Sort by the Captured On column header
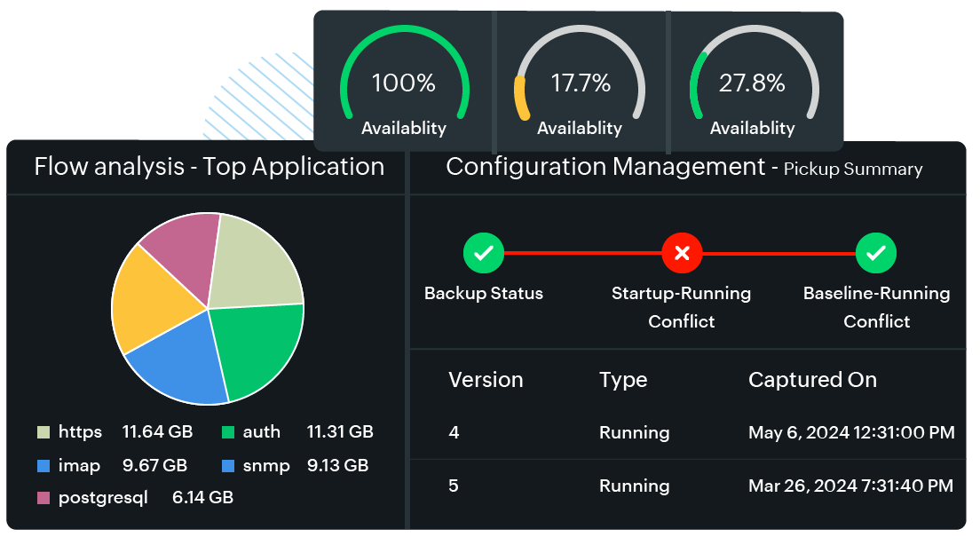Screen dimensions: 980x545 [812, 380]
